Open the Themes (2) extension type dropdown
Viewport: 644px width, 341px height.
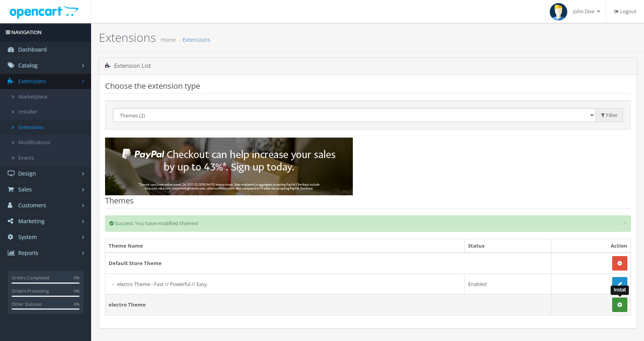coord(354,115)
